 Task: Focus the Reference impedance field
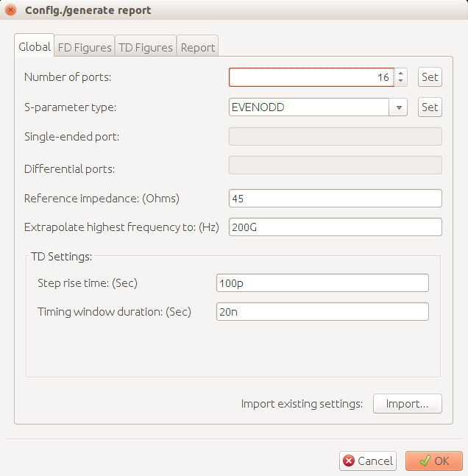[335, 199]
